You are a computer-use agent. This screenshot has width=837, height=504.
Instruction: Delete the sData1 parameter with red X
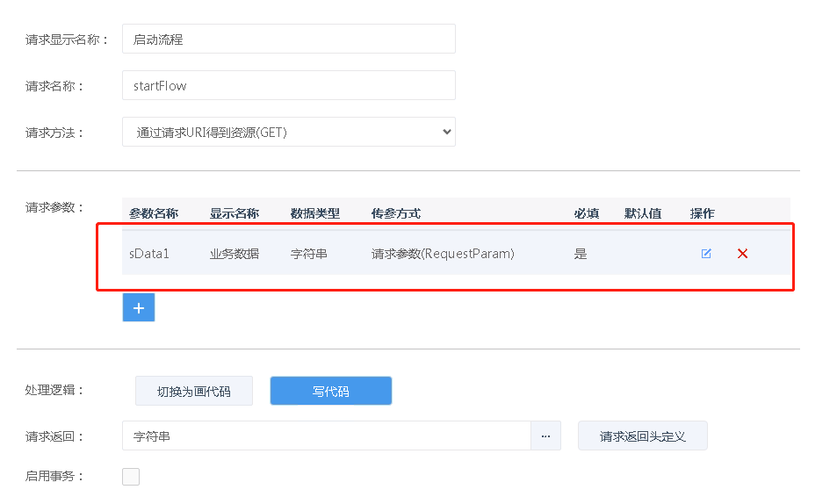pyautogui.click(x=742, y=254)
